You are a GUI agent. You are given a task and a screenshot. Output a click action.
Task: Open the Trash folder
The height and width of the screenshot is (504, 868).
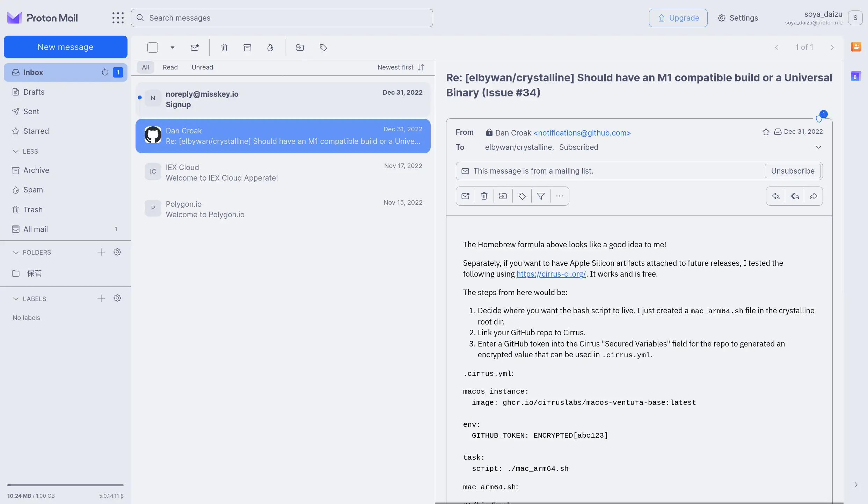pyautogui.click(x=66, y=210)
